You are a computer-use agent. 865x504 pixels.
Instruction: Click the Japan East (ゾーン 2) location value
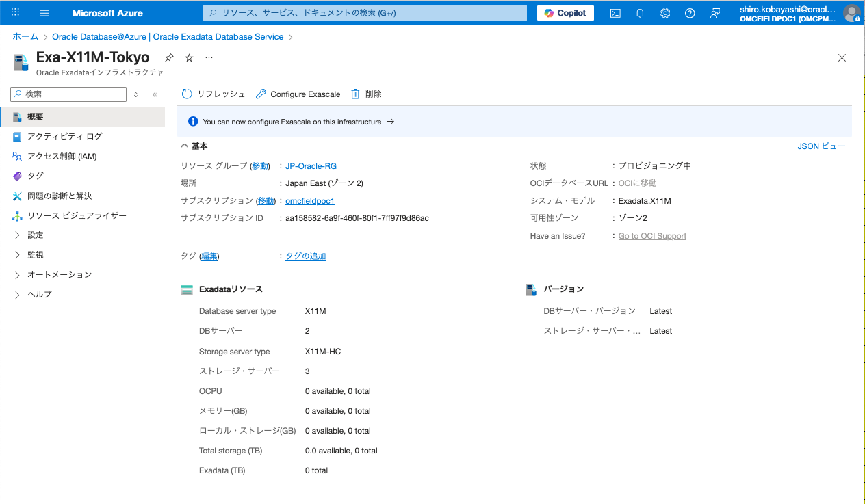point(324,183)
